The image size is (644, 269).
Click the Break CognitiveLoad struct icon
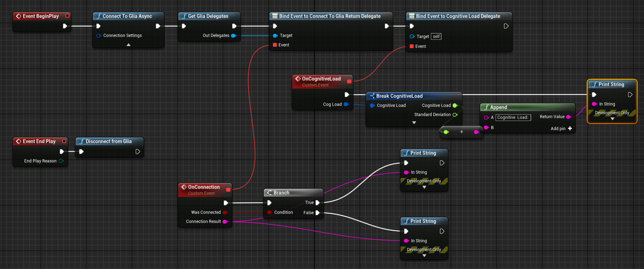pos(372,96)
